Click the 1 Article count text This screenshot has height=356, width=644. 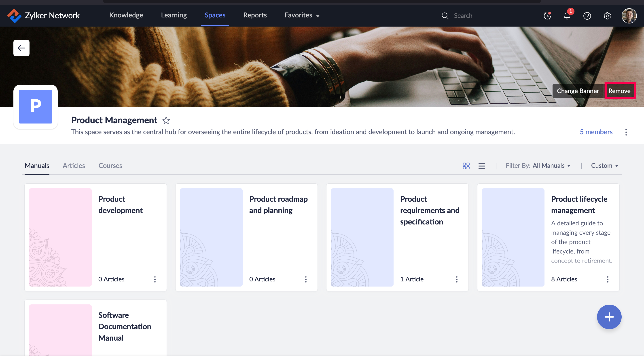coord(412,279)
